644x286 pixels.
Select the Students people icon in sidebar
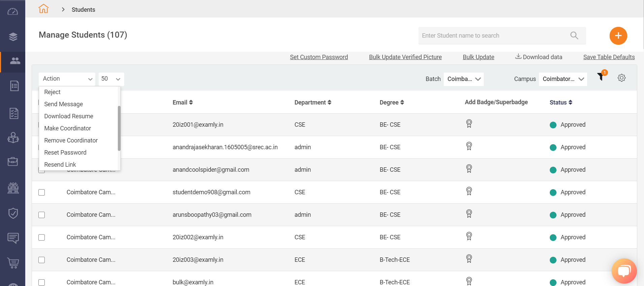(15, 61)
